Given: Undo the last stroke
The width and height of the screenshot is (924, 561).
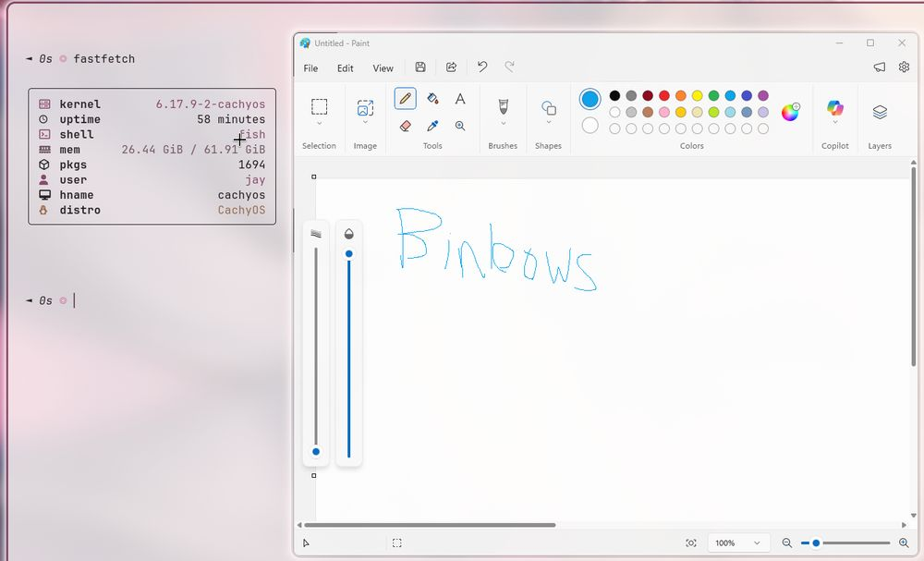Looking at the screenshot, I should click(x=481, y=67).
